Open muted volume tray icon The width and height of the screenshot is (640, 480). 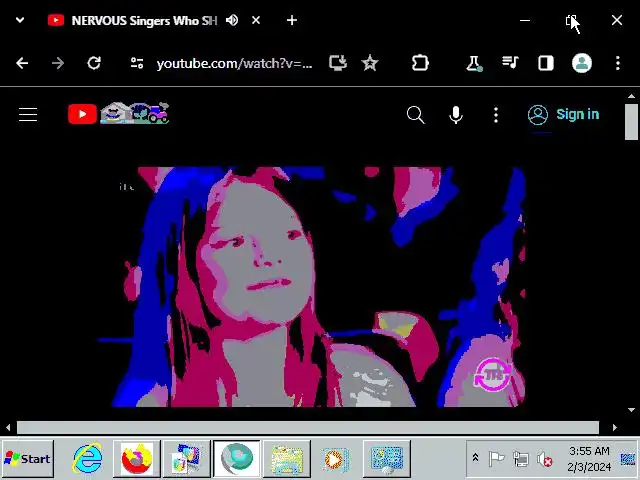pos(545,460)
